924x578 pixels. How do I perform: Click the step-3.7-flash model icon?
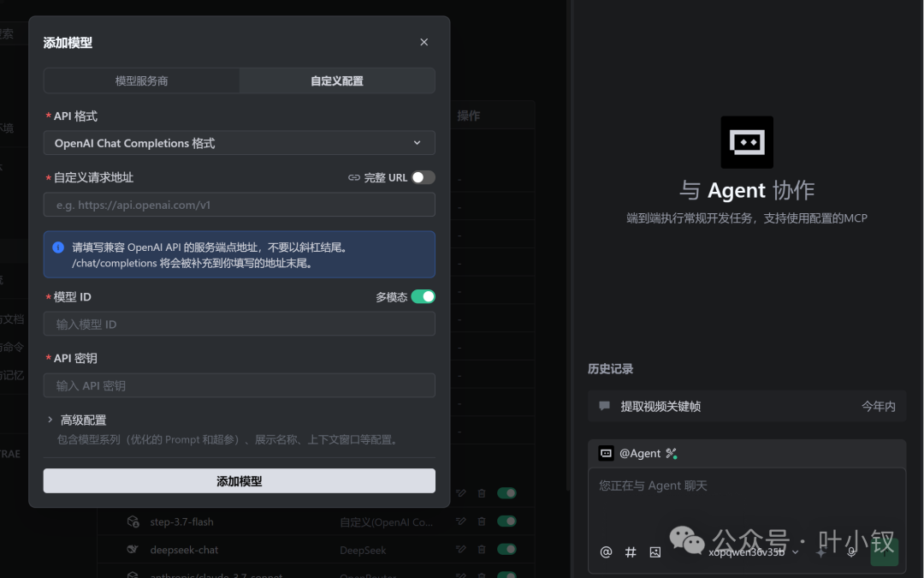[133, 521]
